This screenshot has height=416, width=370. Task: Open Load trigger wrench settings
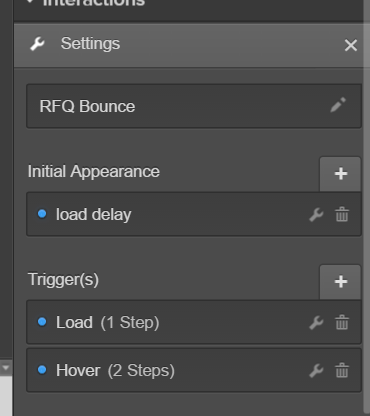(316, 322)
